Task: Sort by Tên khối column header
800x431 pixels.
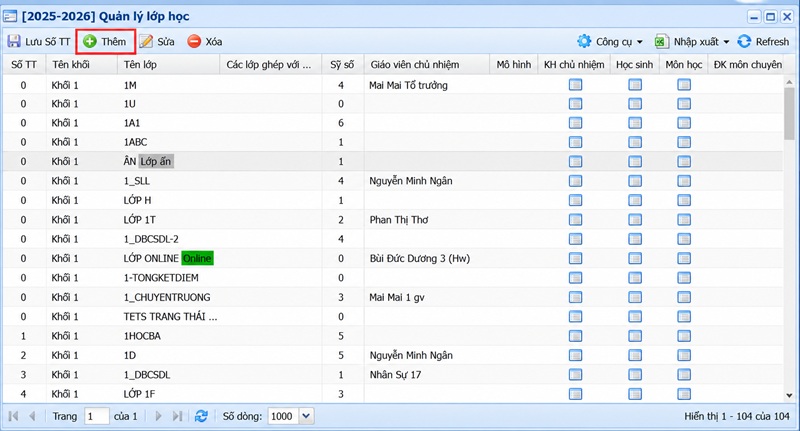Action: (x=82, y=65)
